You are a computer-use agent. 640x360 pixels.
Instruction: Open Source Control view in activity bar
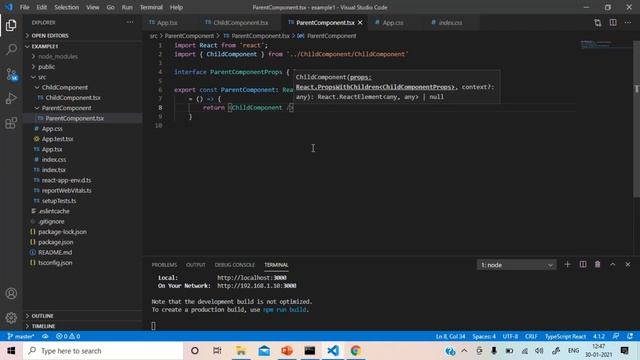coord(11,74)
